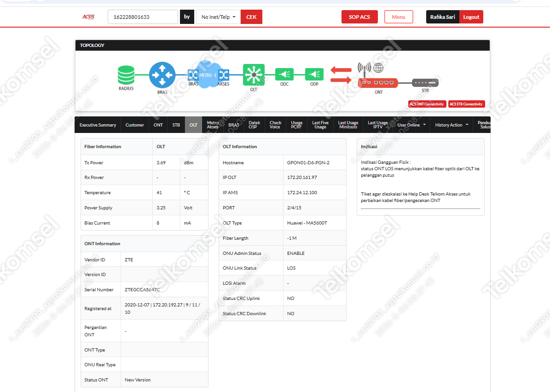
Task: Click the OLT node icon in topology
Action: 254,75
